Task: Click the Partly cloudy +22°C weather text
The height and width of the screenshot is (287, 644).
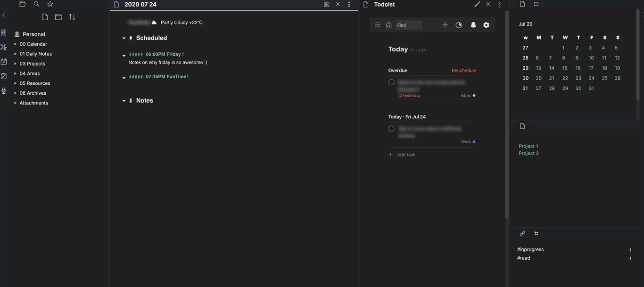Action: (182, 22)
